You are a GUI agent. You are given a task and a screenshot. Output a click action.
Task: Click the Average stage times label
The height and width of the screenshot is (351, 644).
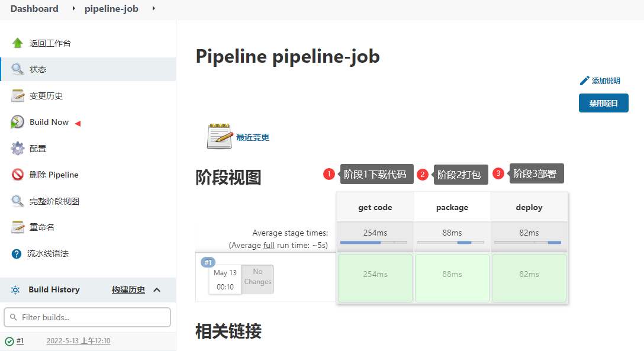(x=290, y=233)
